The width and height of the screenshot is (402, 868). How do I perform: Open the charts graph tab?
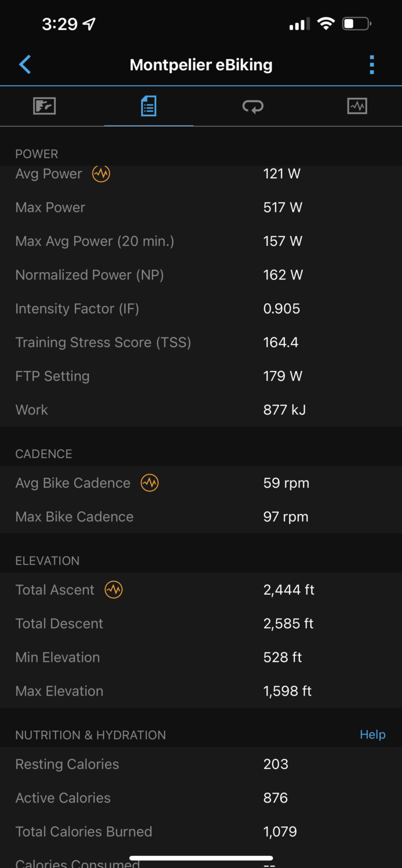click(x=357, y=106)
